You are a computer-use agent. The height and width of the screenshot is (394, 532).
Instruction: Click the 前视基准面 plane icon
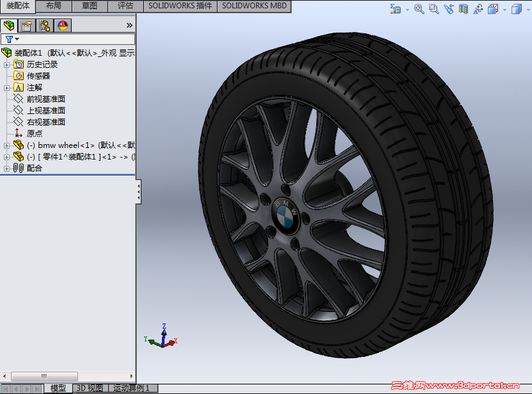click(x=19, y=99)
